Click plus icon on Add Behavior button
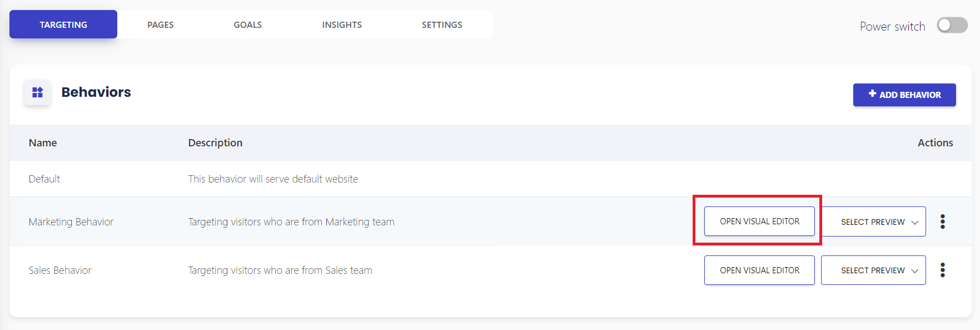The height and width of the screenshot is (330, 980). point(872,94)
